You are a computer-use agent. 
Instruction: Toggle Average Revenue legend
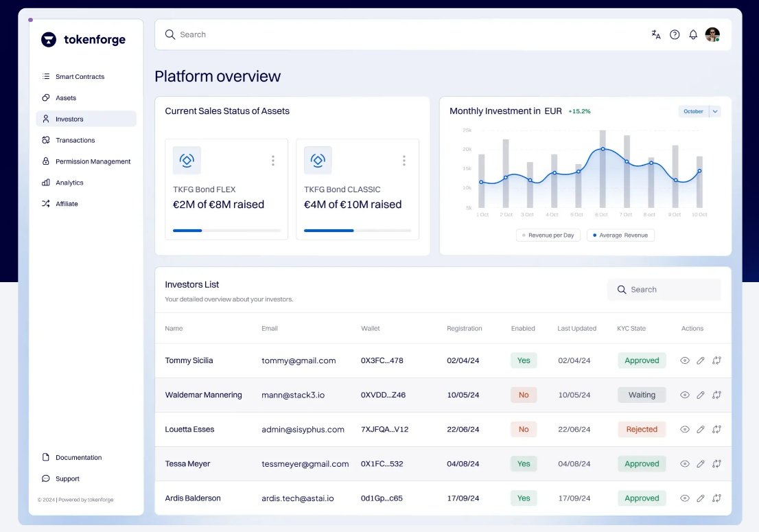click(620, 235)
